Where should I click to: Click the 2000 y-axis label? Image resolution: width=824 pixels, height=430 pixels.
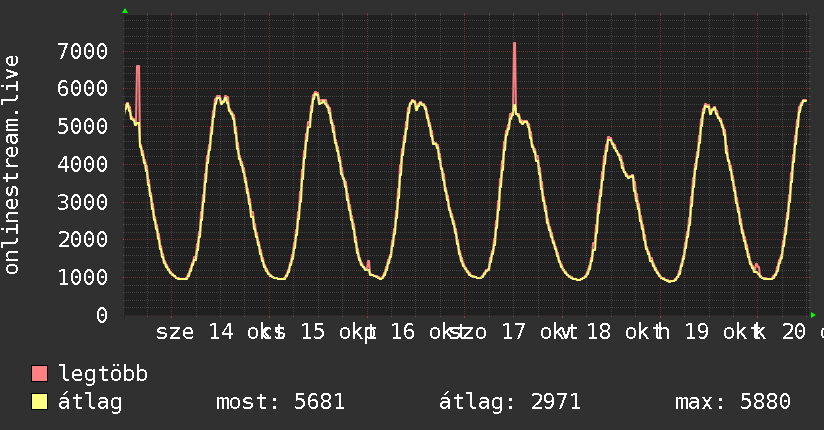point(83,240)
